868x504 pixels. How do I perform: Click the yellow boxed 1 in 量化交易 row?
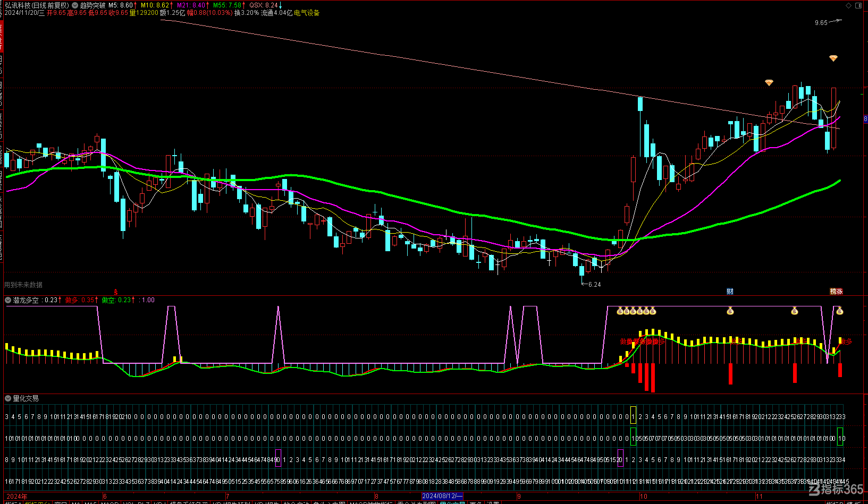pos(633,415)
